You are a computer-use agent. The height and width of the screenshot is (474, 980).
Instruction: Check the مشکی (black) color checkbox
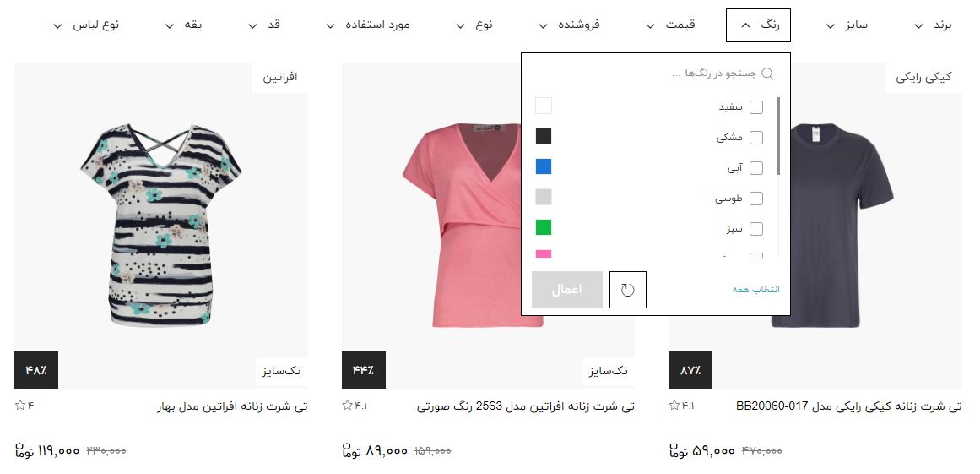[x=756, y=138]
